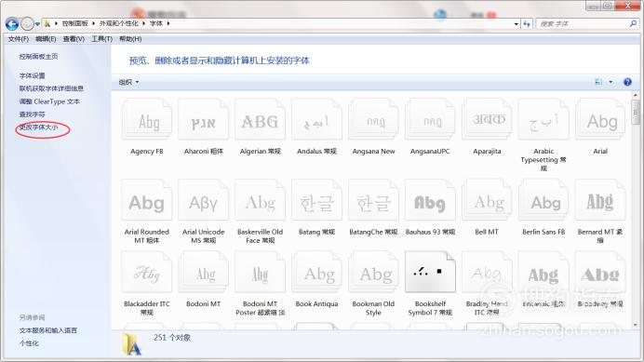Open the help question mark icon

coord(627,82)
